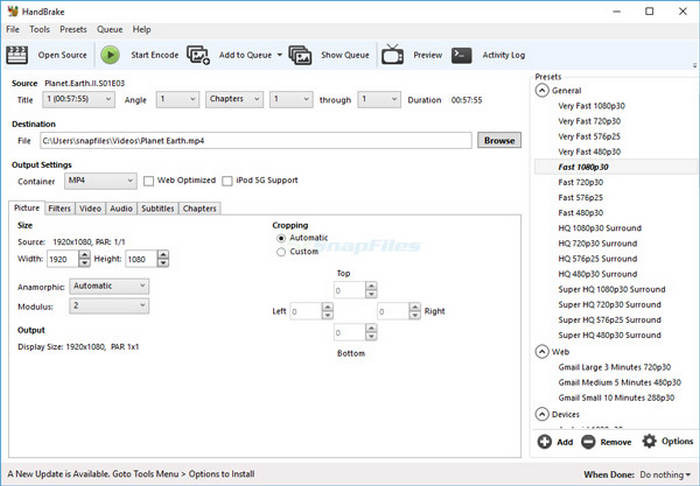Click the Preview television icon
The image size is (700, 486).
point(392,54)
